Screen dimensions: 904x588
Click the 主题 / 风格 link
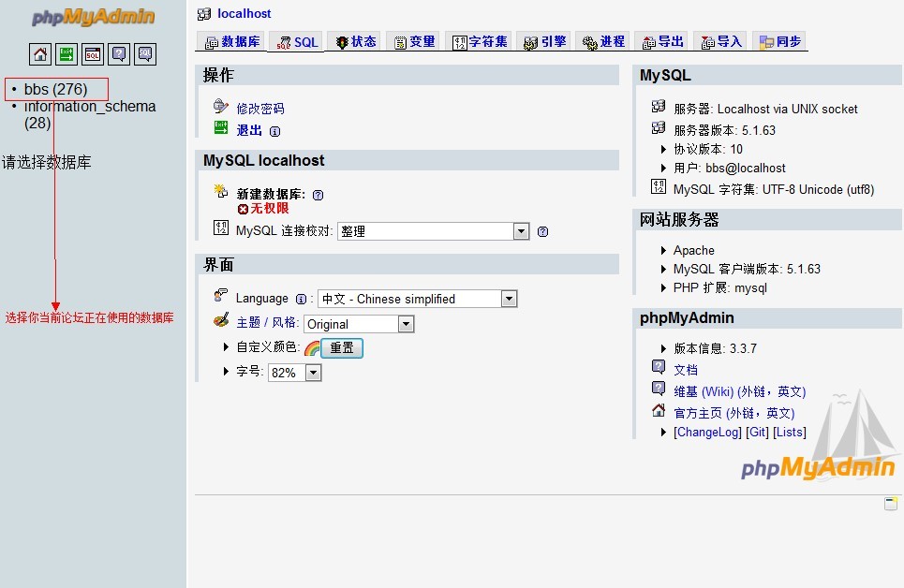[268, 322]
